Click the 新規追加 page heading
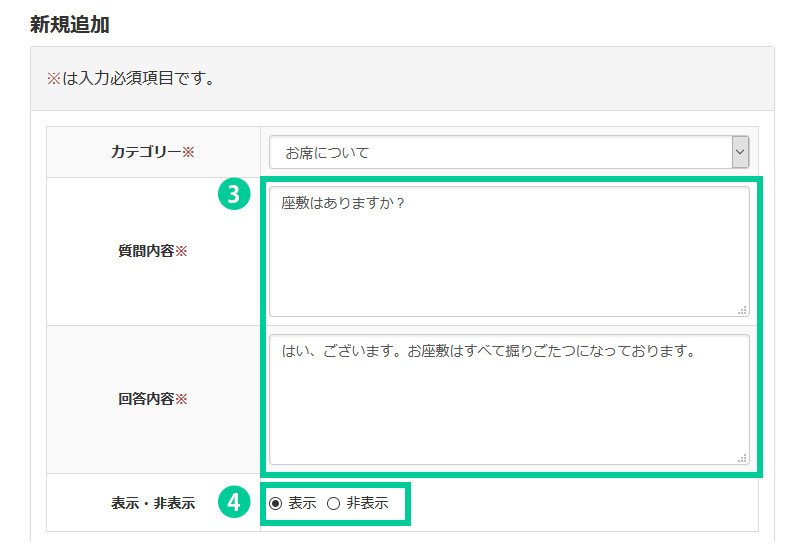The height and width of the screenshot is (549, 800). tap(70, 25)
